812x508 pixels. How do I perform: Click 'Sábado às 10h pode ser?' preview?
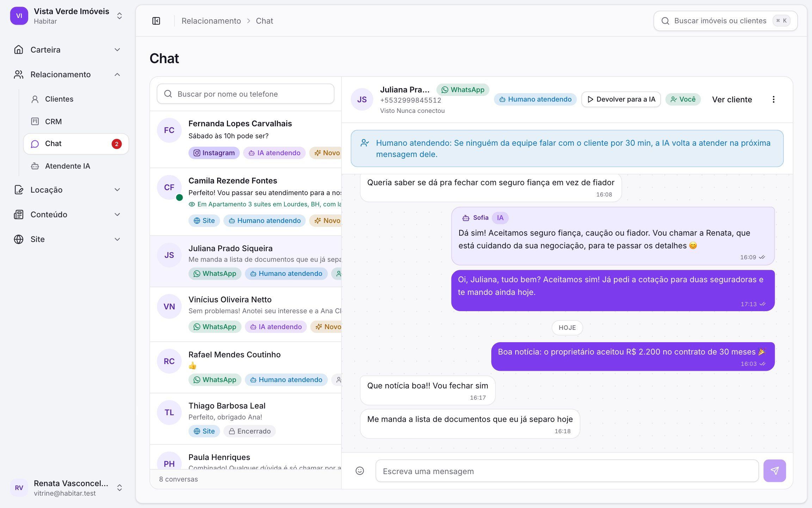pyautogui.click(x=228, y=136)
